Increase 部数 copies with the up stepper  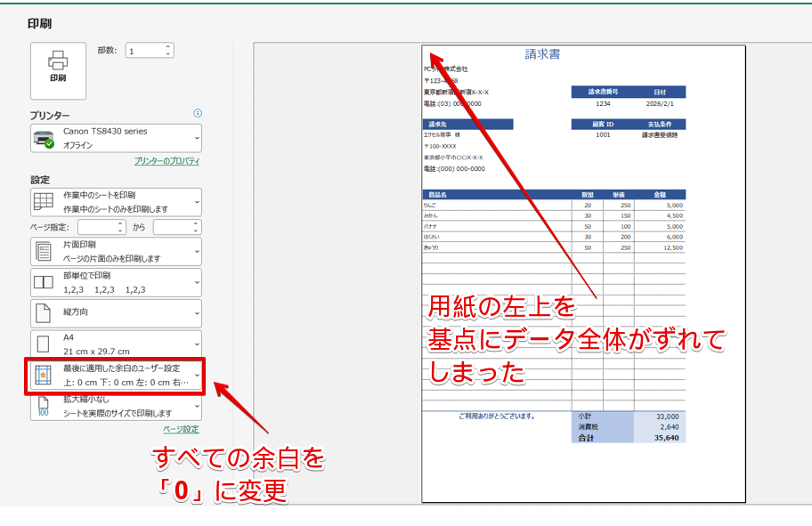(x=168, y=46)
